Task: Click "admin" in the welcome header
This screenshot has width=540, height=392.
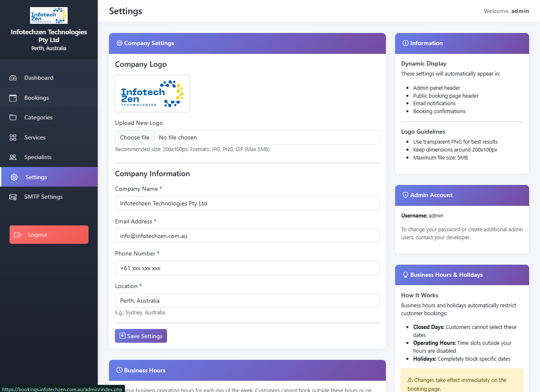Action: (520, 11)
